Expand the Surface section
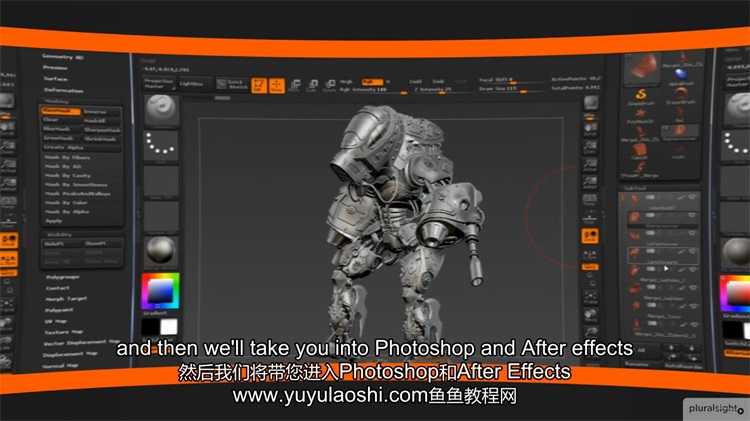The height and width of the screenshot is (421, 750). click(x=55, y=79)
